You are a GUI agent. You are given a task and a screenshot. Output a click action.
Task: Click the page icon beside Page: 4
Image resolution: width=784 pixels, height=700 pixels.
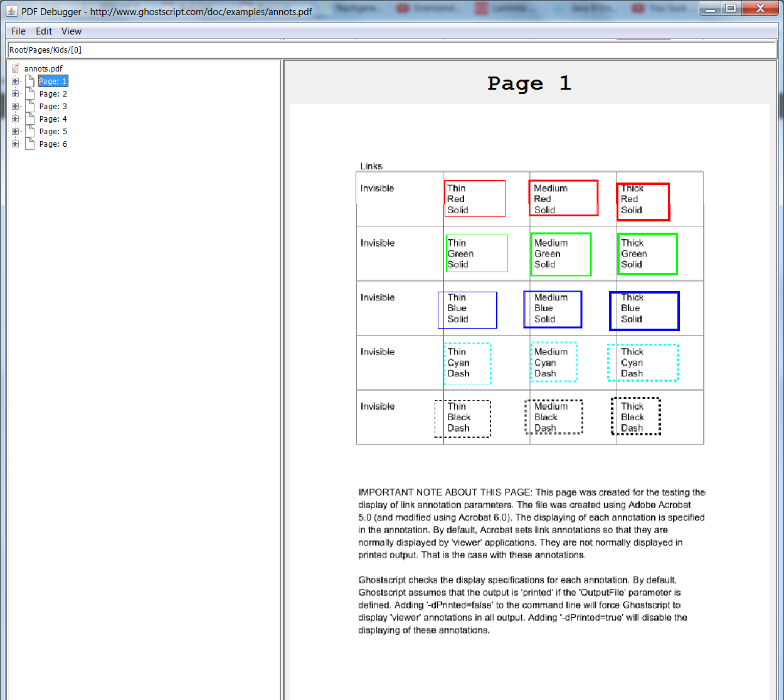pos(29,119)
